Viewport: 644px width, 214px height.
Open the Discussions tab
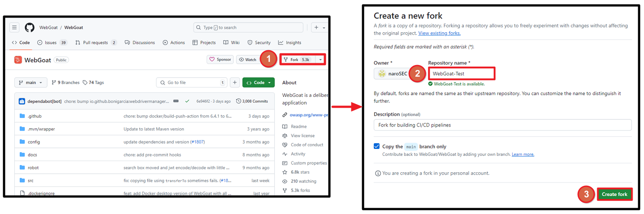[140, 43]
